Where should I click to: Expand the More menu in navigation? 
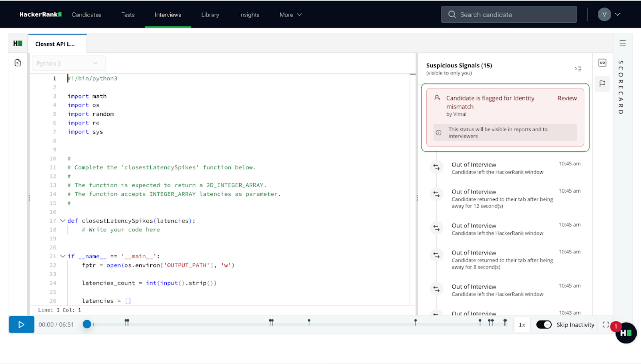tap(291, 15)
